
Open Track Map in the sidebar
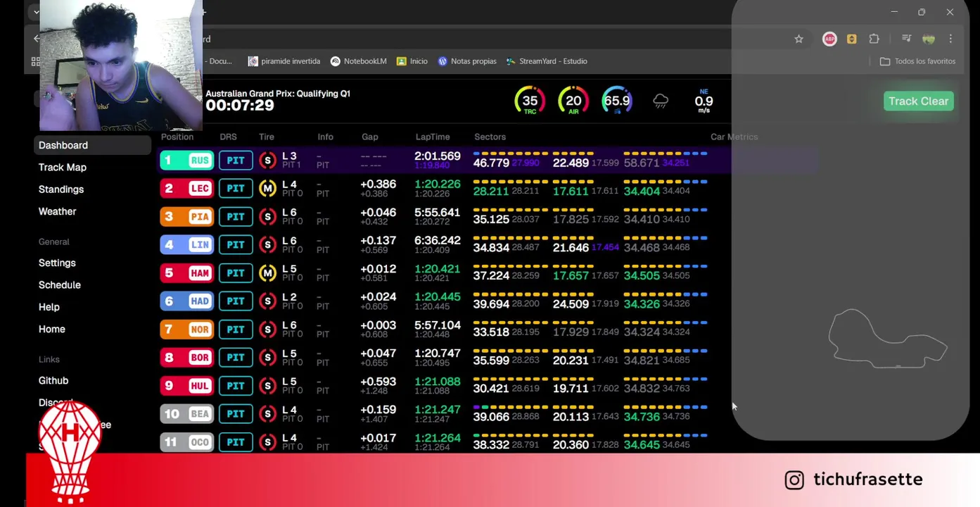[63, 168]
